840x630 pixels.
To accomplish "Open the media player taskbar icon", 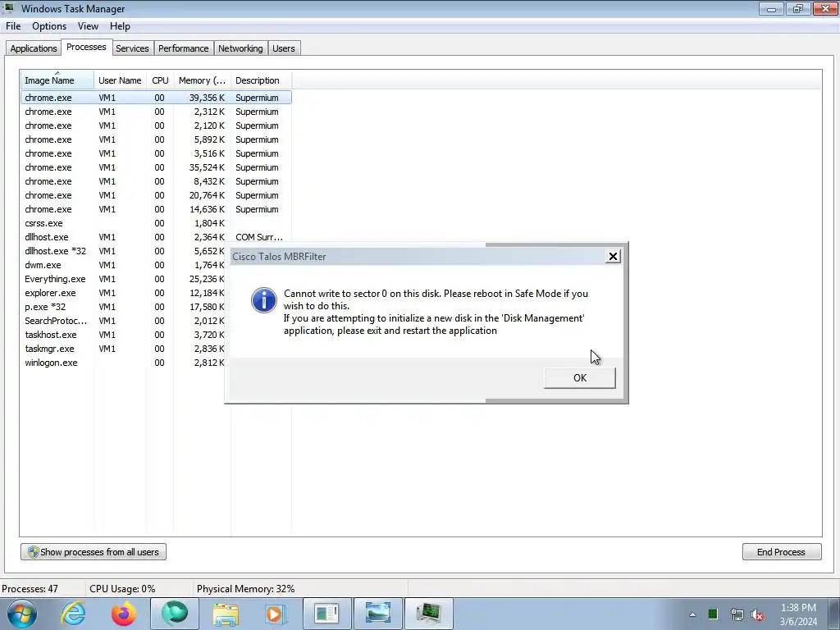I will 276,614.
